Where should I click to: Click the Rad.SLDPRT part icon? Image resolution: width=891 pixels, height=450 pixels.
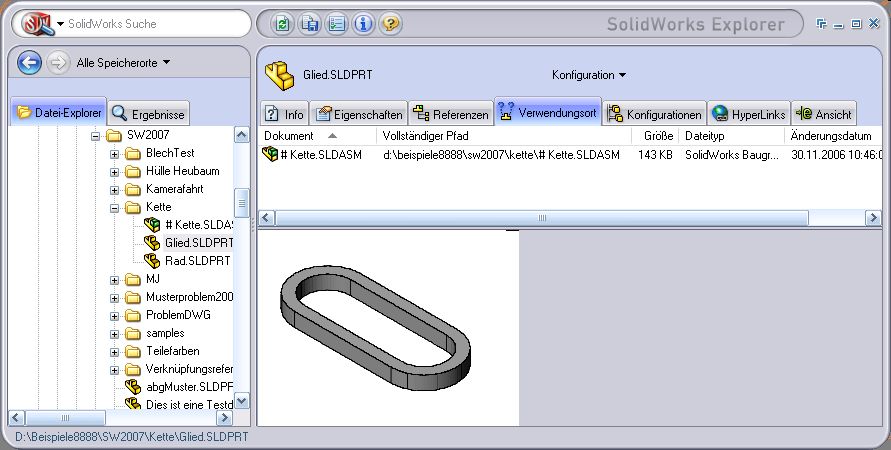tap(152, 261)
